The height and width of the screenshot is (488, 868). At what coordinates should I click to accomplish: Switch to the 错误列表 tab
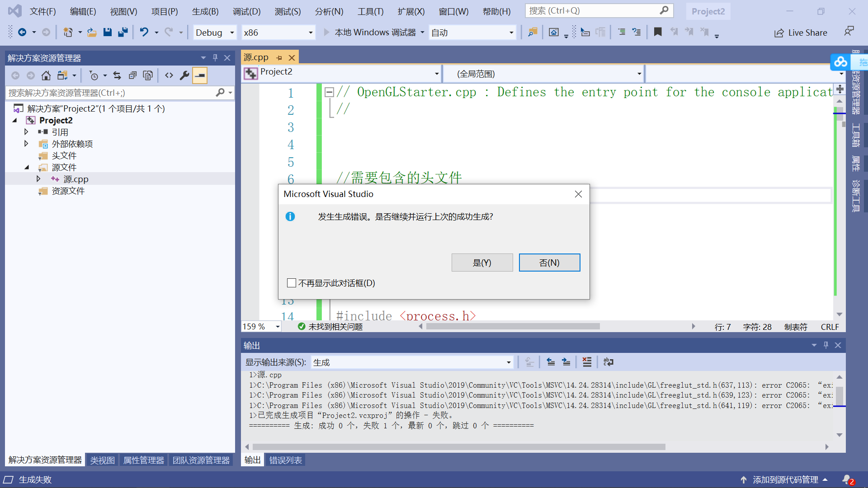[285, 460]
